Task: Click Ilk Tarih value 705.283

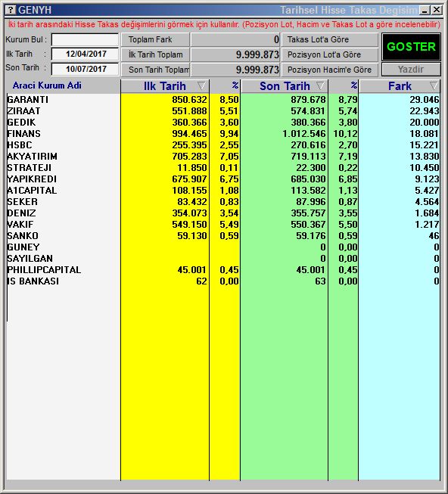Action: 189,157
